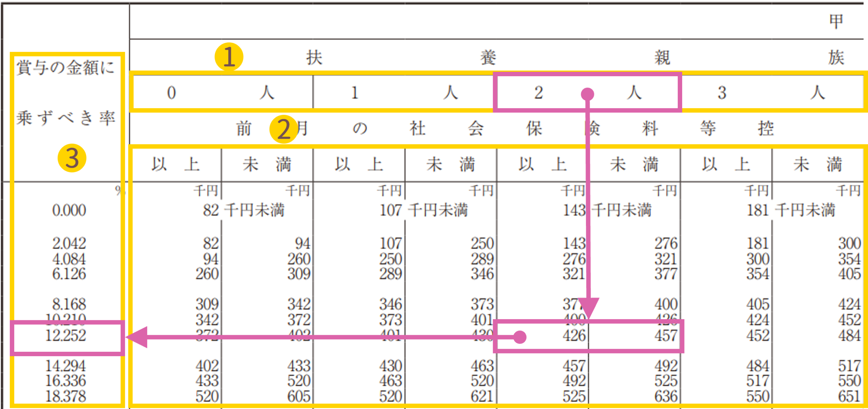Click 260 in the 4.084 row

click(x=299, y=259)
